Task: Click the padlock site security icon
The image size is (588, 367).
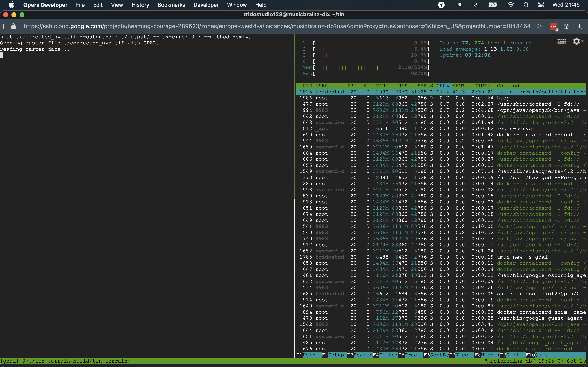Action: coord(14,26)
